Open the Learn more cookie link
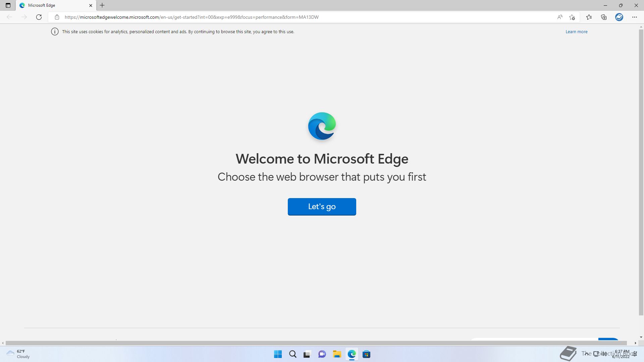 pyautogui.click(x=577, y=32)
